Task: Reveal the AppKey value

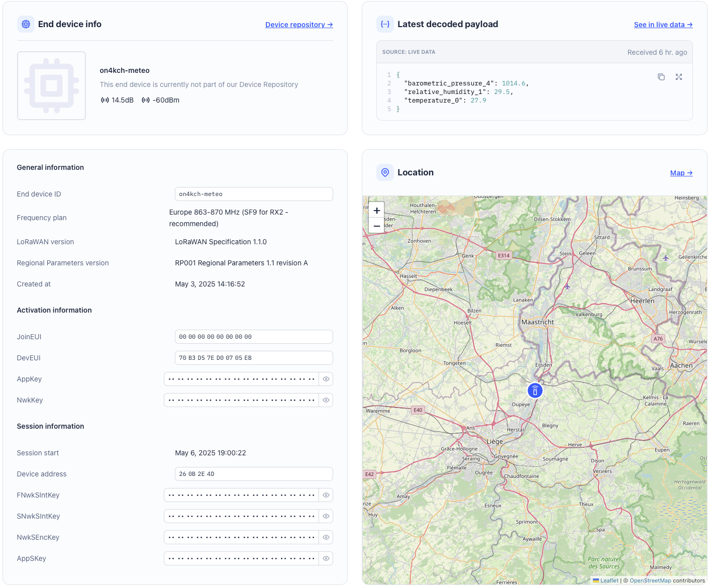Action: pyautogui.click(x=326, y=379)
